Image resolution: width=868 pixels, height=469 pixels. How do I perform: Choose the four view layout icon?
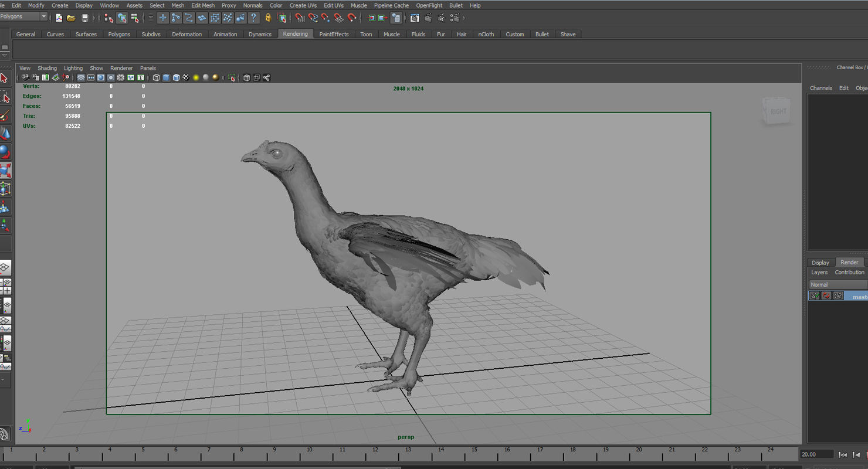click(5, 287)
